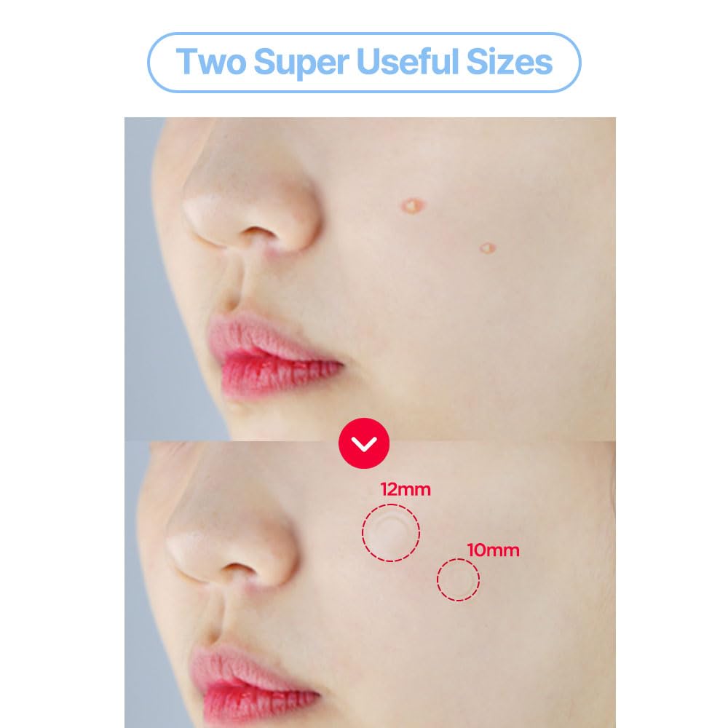This screenshot has width=728, height=728.
Task: Click the word "Two" in the heading
Action: click(x=211, y=62)
